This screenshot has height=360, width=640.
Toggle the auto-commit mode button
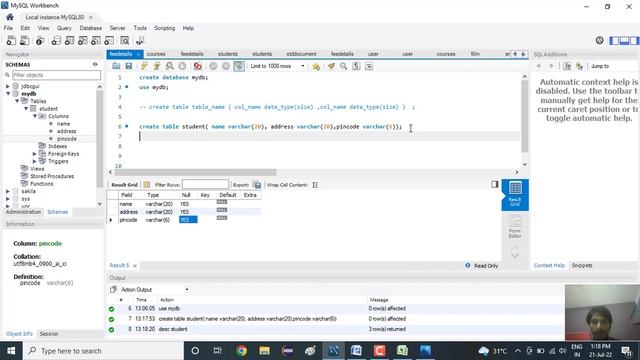pyautogui.click(x=239, y=66)
